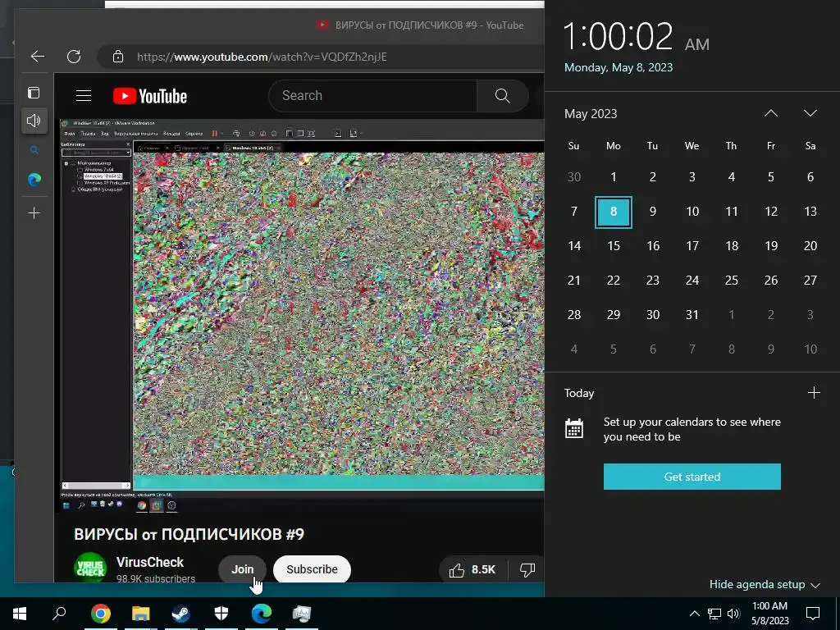Screen dimensions: 840x630
Task: Click the blue search icon in sidebar
Action: pos(34,151)
